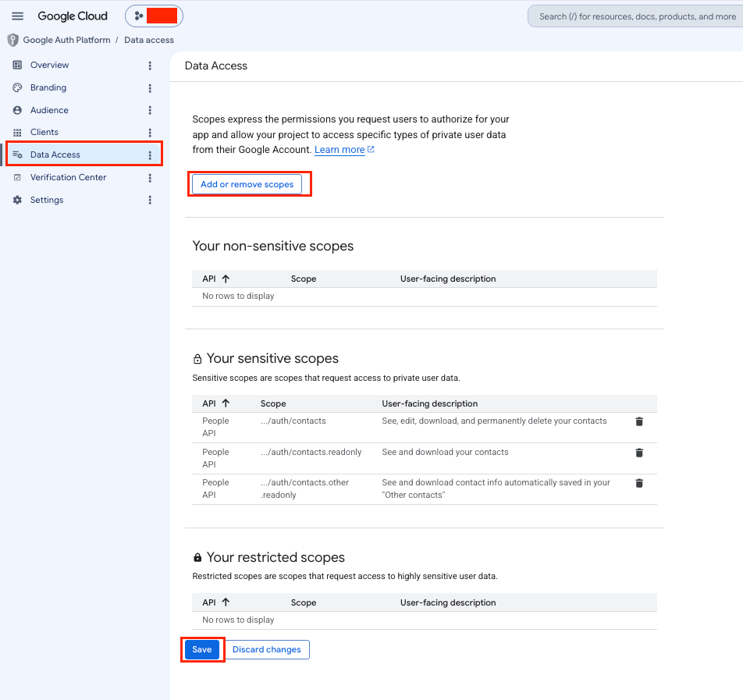Viewport: 743px width, 700px height.
Task: Click the Google Auth Platform shield icon
Action: [x=13, y=41]
